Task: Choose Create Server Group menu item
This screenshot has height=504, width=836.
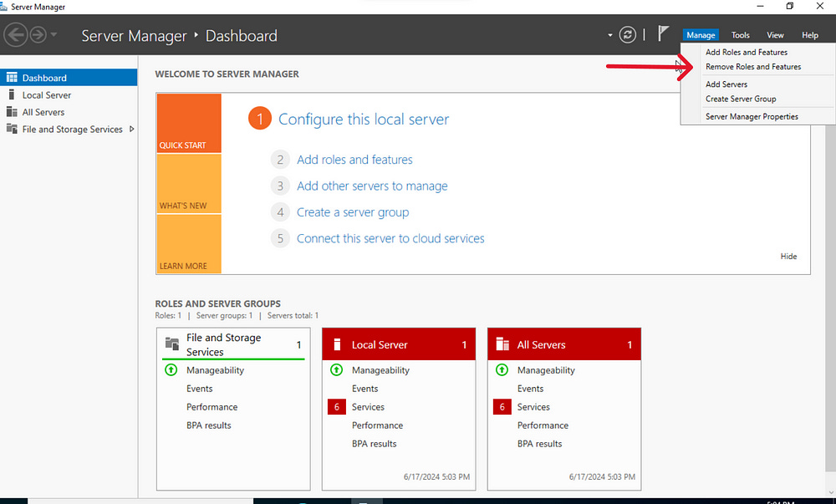Action: (x=741, y=99)
